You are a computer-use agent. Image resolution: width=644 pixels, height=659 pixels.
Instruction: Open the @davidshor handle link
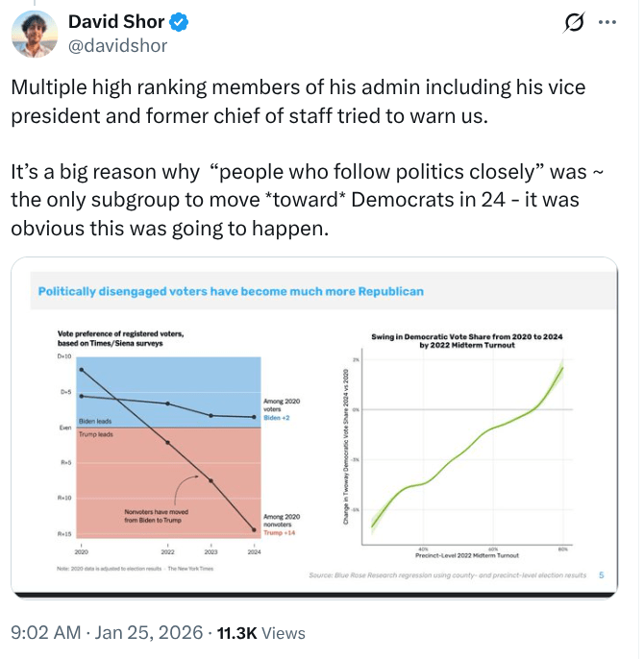click(x=117, y=45)
